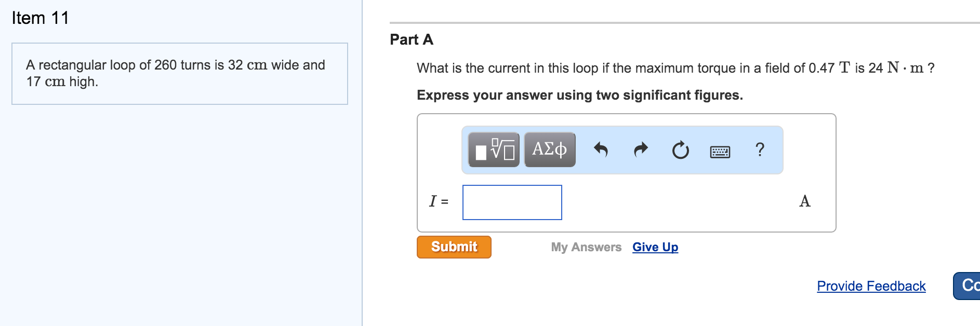Open the equation editor help

point(759,150)
